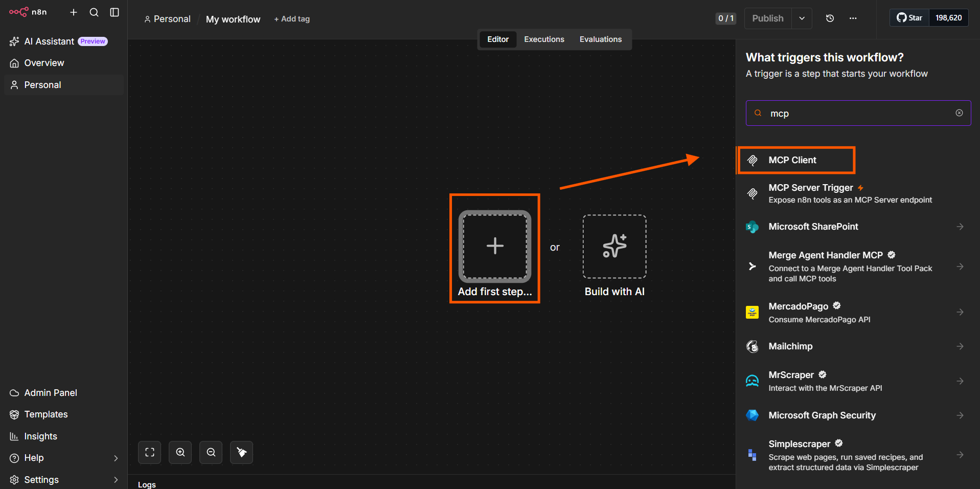Click the 198,620 star count
Image resolution: width=980 pixels, height=489 pixels.
coord(949,18)
